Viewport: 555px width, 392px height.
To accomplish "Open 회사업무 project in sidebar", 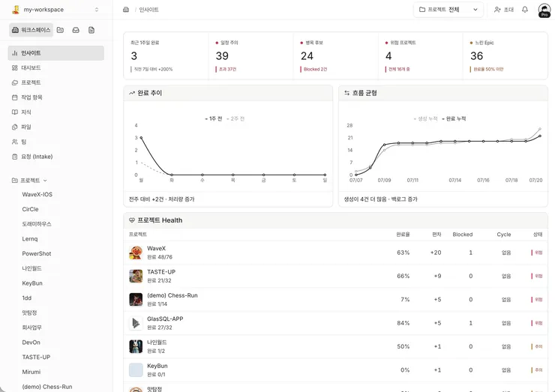I will (x=31, y=328).
